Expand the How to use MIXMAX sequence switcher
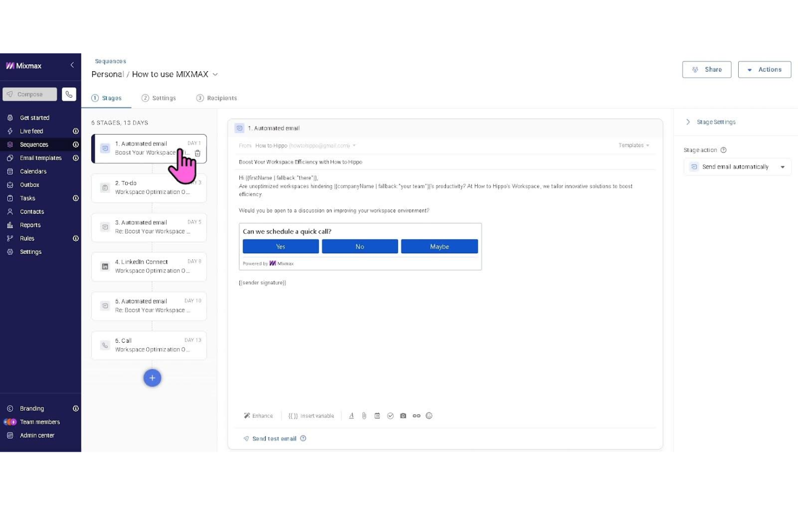 215,74
